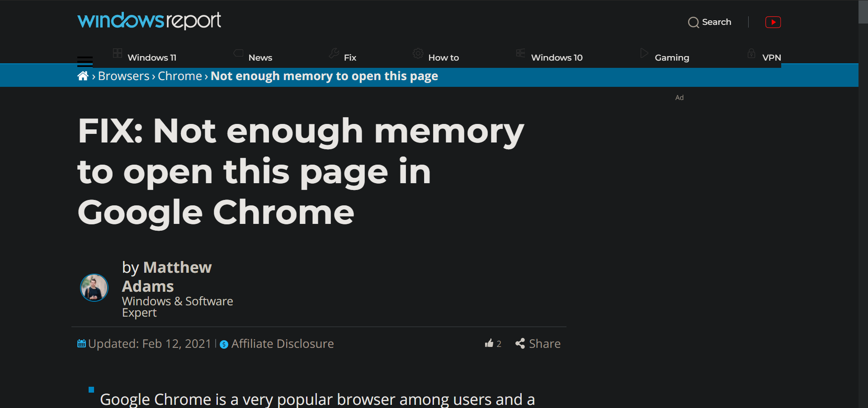This screenshot has height=408, width=868.
Task: Click the Windows 10 tiles icon
Action: click(x=521, y=53)
